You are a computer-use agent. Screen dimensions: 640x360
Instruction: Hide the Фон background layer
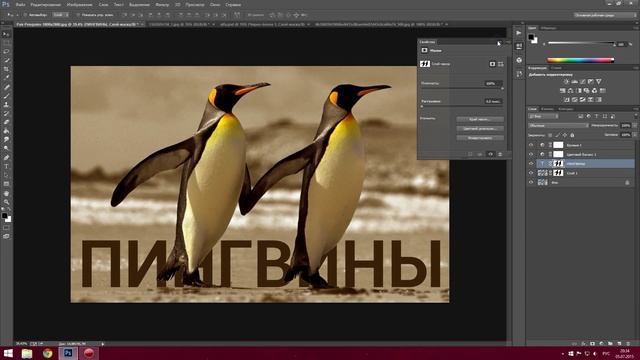pyautogui.click(x=531, y=182)
